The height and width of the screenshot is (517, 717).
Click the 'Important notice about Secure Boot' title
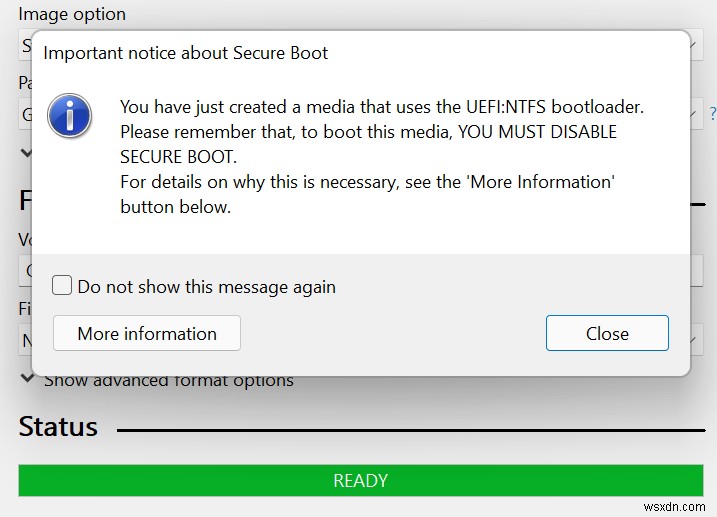185,52
